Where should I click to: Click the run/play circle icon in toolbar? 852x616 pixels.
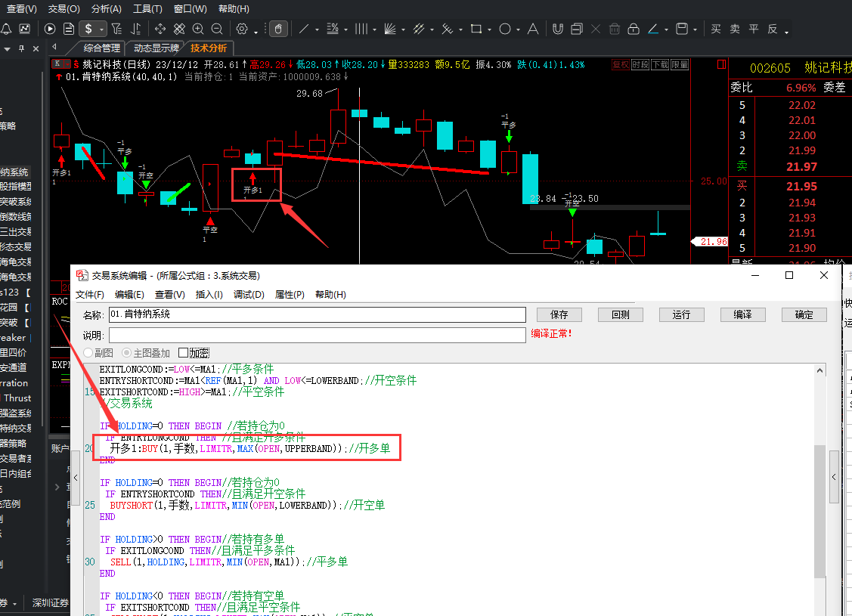pyautogui.click(x=50, y=29)
